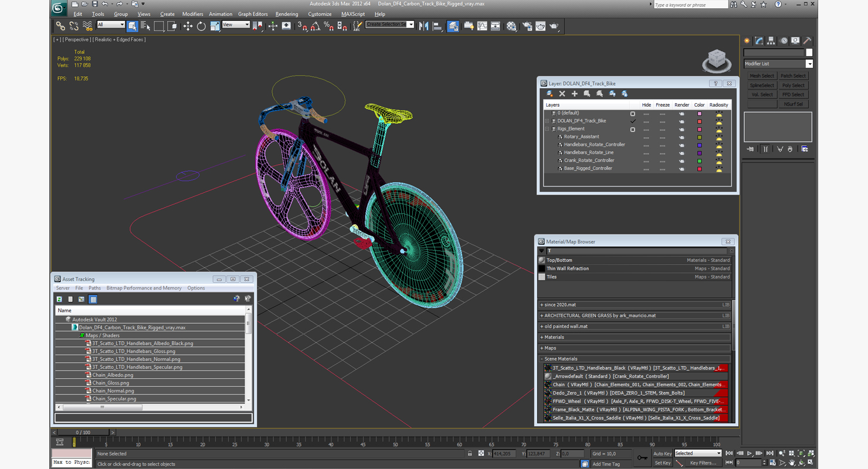The image size is (868, 469).
Task: Open reference coordinate system View dropdown
Action: pyautogui.click(x=236, y=25)
